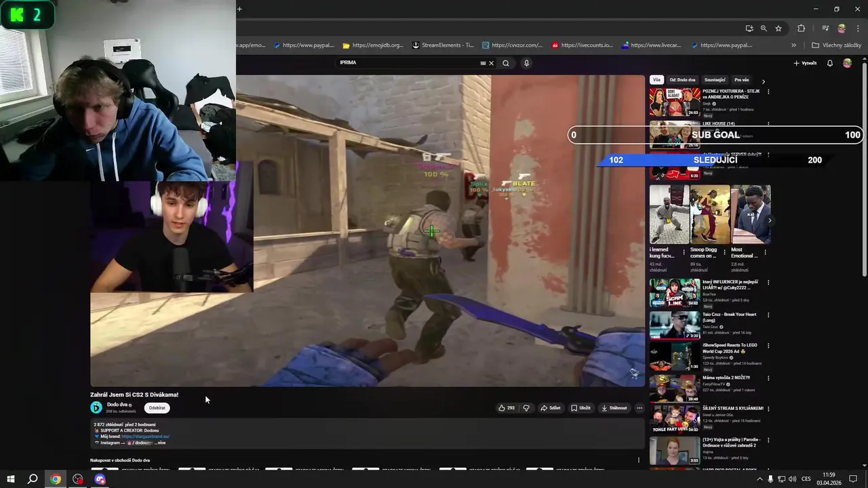The height and width of the screenshot is (488, 868).
Task: Open options for Most Emotional short
Action: pos(766,252)
